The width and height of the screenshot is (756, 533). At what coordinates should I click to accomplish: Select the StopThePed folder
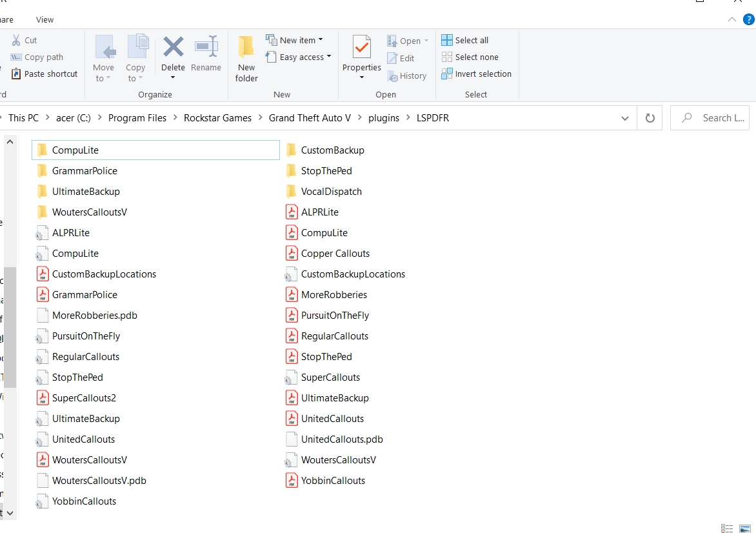click(x=319, y=171)
